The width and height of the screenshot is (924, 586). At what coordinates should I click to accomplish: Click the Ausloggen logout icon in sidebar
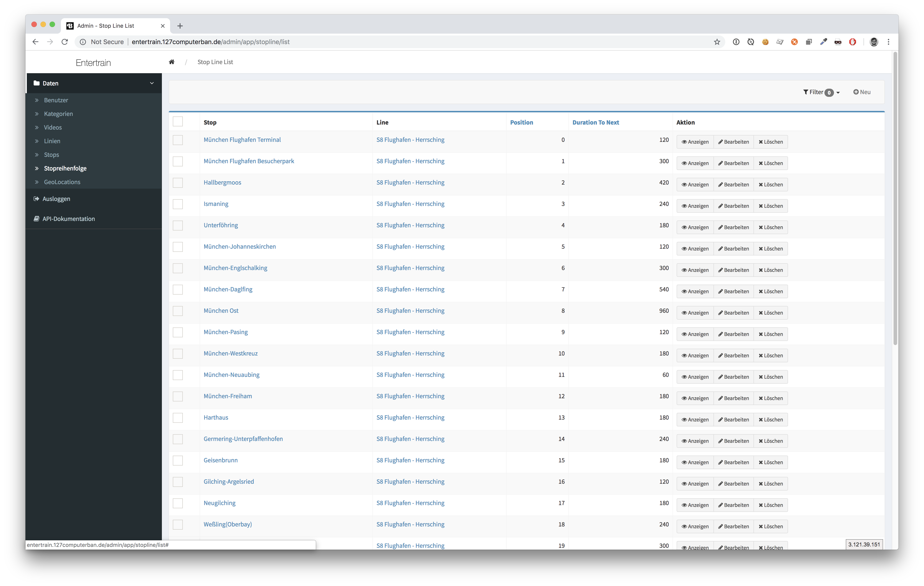pos(36,199)
